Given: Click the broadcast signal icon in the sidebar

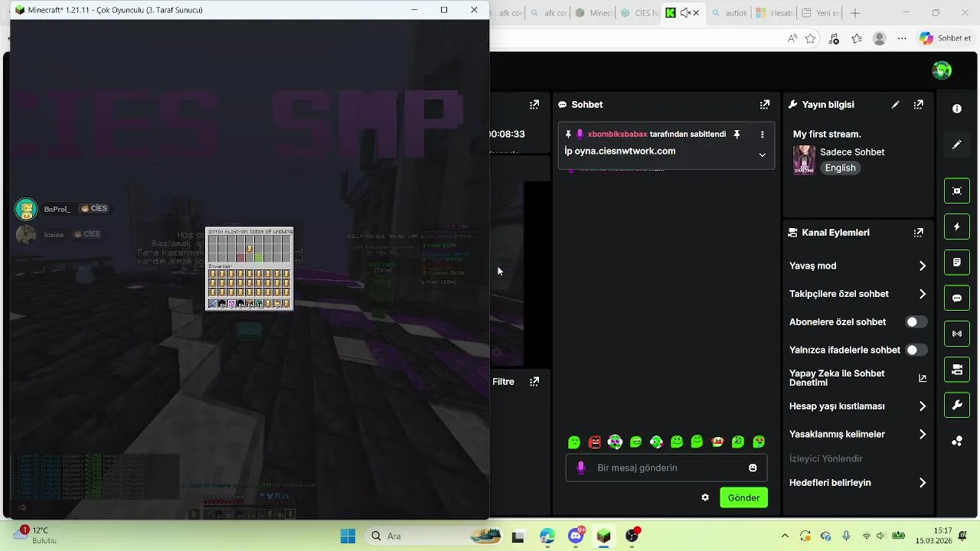Looking at the screenshot, I should coord(957,334).
